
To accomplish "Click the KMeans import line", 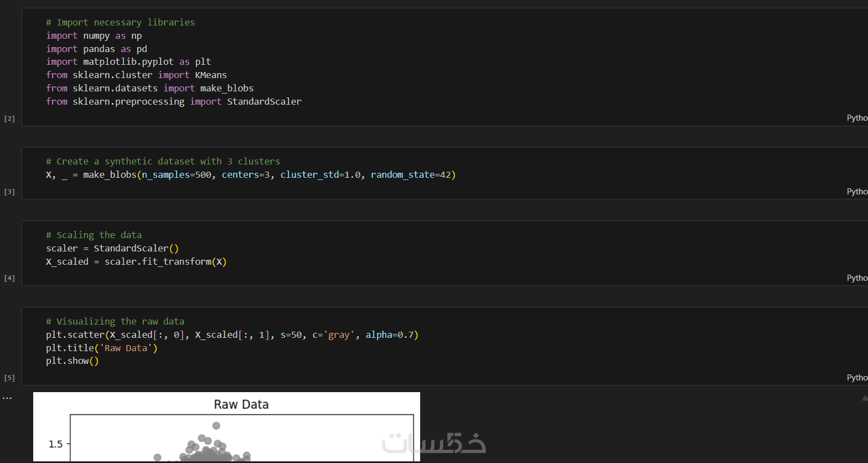I will (136, 75).
